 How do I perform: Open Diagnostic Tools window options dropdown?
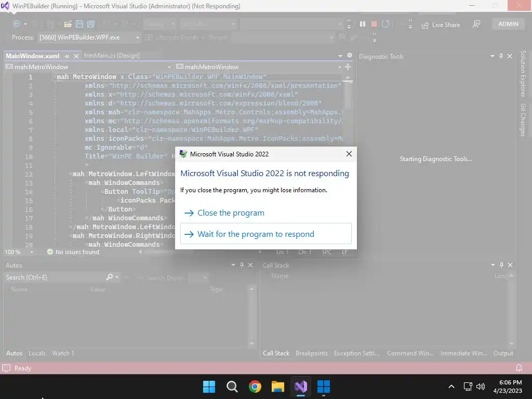(x=492, y=56)
